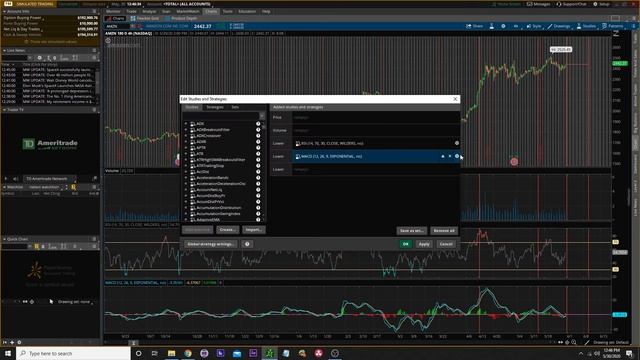Image resolution: width=640 pixels, height=360 pixels.
Task: Collapse the Trader TV panel
Action: (x=4, y=110)
